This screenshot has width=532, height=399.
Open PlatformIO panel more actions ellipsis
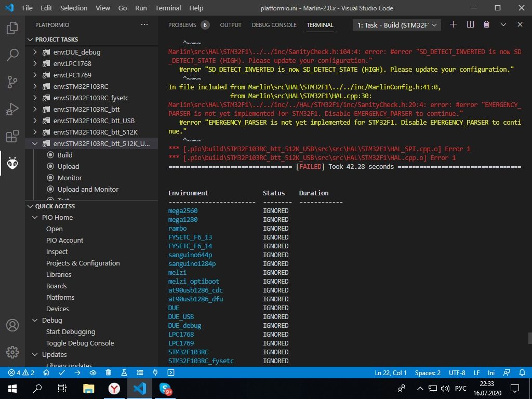click(144, 25)
